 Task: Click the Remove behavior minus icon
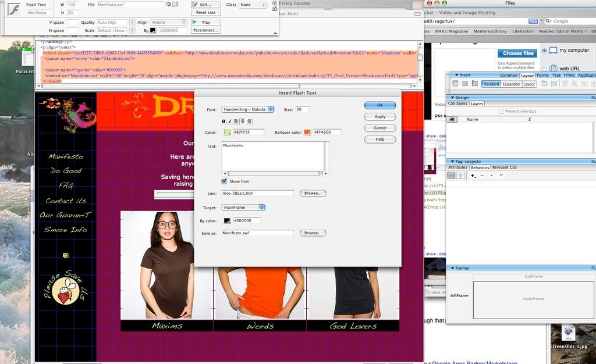pyautogui.click(x=482, y=176)
